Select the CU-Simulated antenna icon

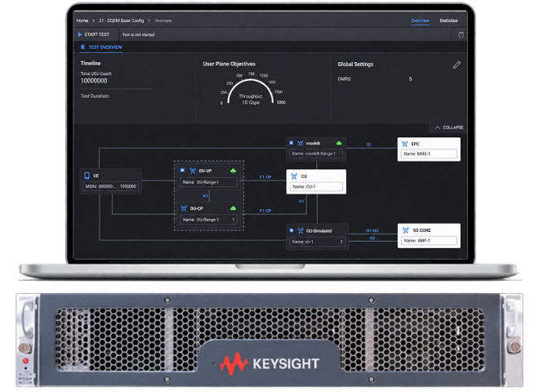pos(301,231)
